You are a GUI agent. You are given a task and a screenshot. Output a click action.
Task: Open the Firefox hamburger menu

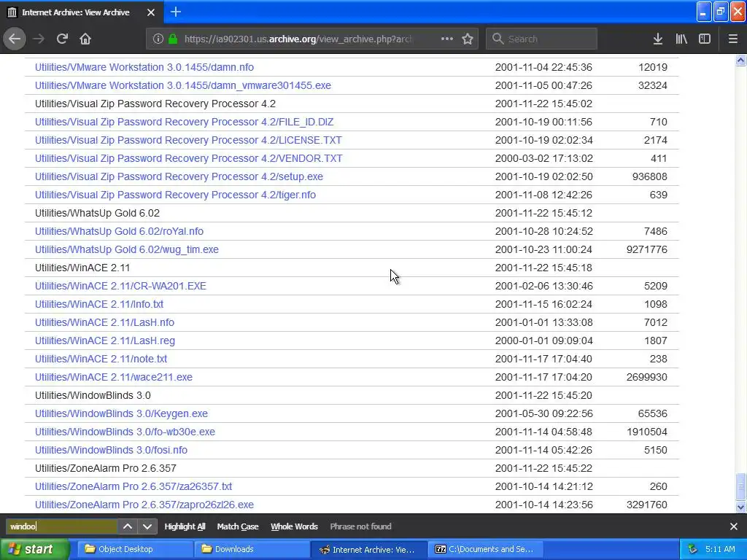(733, 39)
